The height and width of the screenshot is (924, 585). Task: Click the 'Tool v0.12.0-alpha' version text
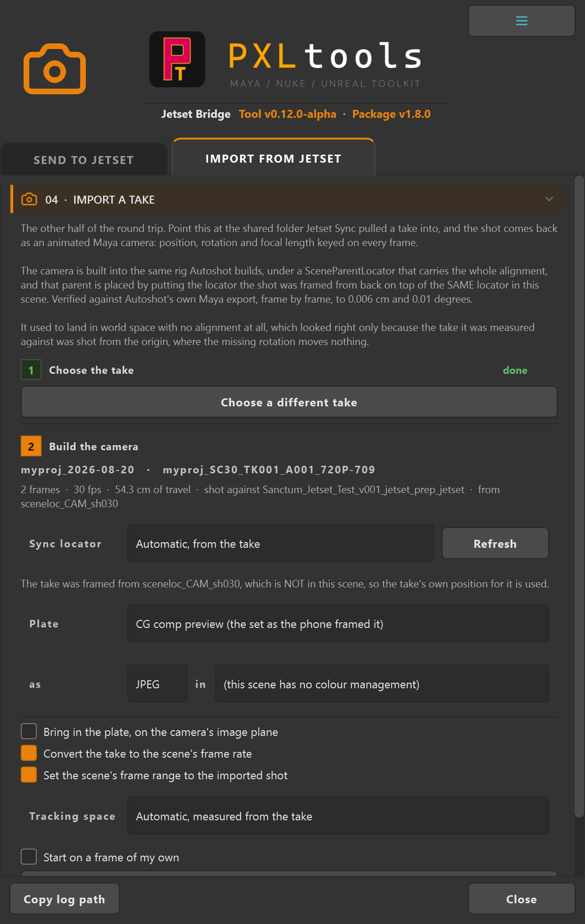(x=287, y=114)
